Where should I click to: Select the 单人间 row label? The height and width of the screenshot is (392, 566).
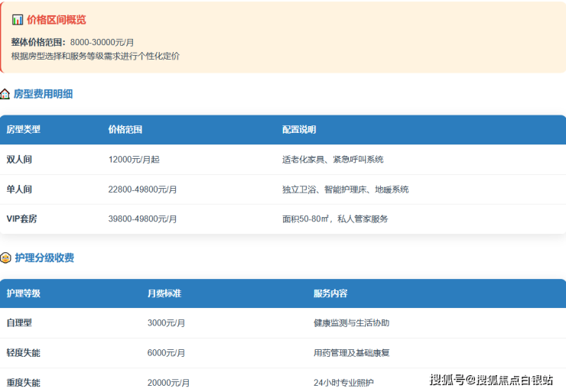coord(19,189)
